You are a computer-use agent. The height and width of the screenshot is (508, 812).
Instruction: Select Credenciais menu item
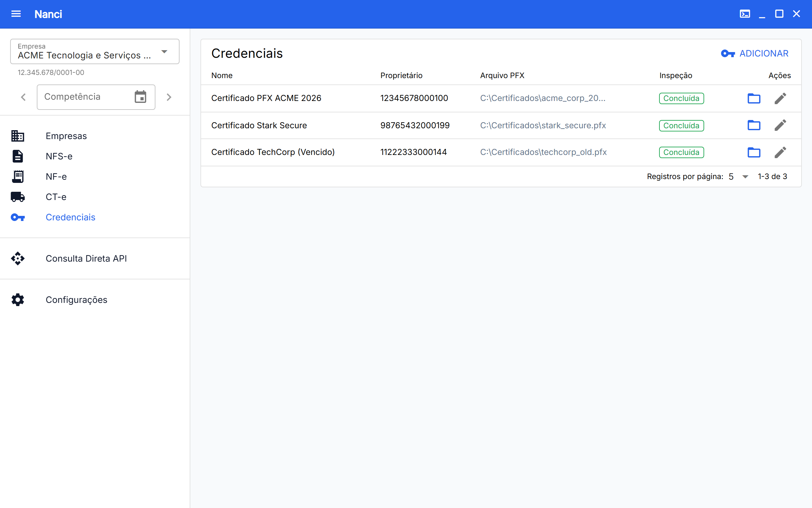95,217
